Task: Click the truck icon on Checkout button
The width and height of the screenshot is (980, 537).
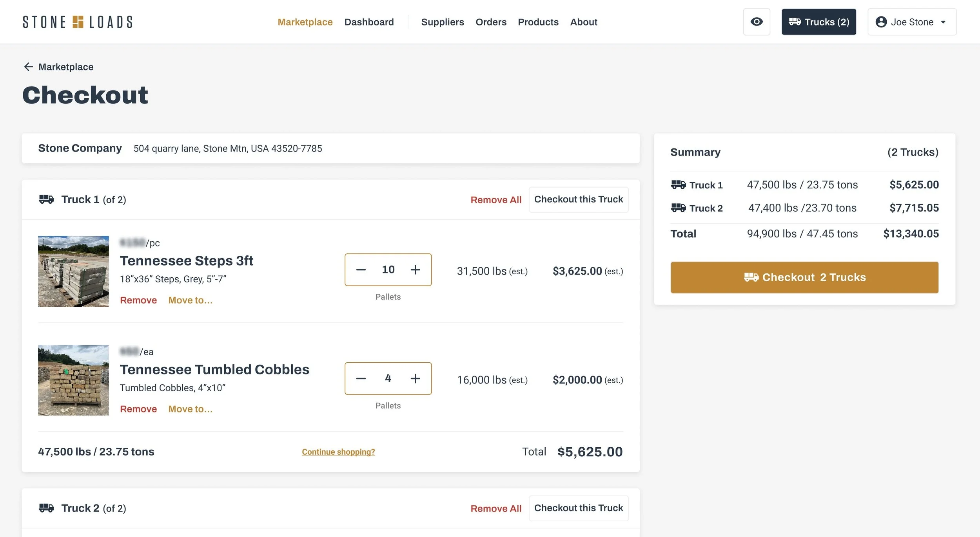Action: coord(751,277)
